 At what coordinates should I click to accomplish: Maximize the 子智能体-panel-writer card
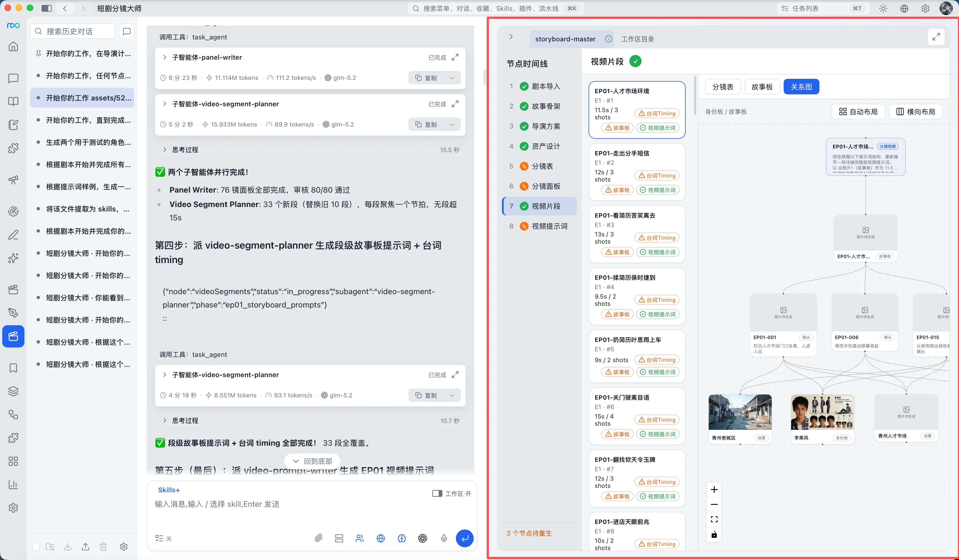pos(455,57)
